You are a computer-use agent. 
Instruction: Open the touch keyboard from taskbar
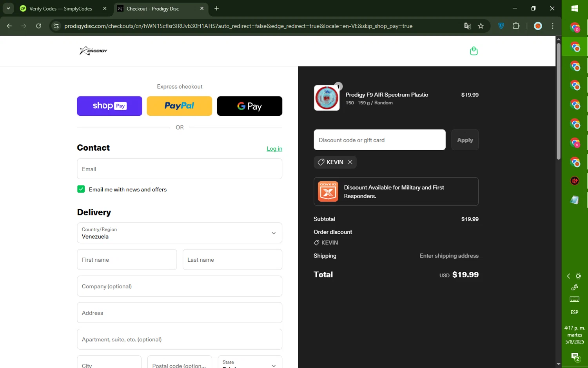click(x=574, y=299)
